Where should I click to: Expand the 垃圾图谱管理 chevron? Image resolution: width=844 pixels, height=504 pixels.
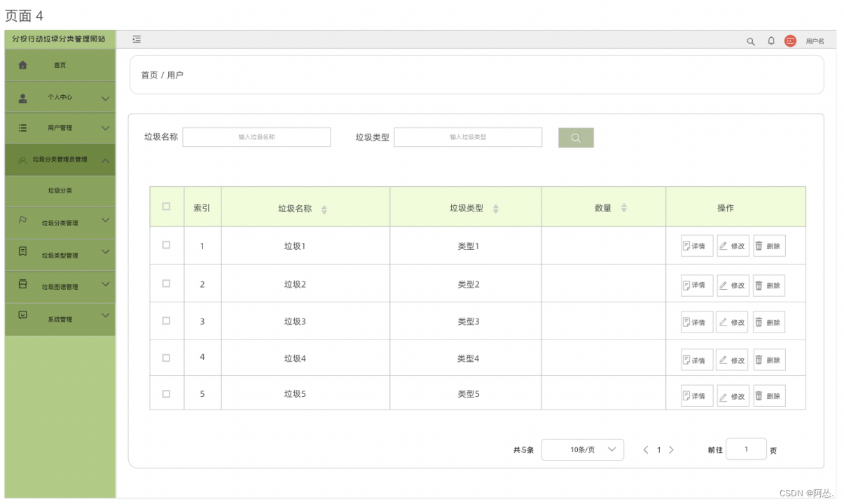pyautogui.click(x=106, y=283)
